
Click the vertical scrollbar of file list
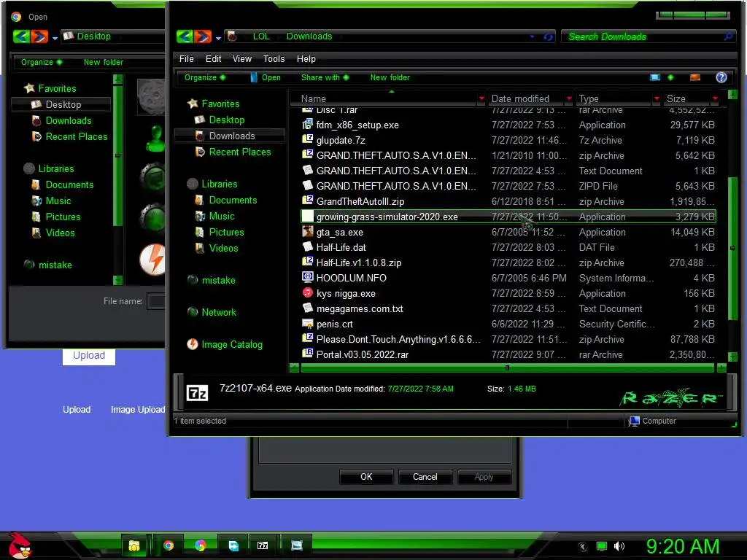coord(732,248)
